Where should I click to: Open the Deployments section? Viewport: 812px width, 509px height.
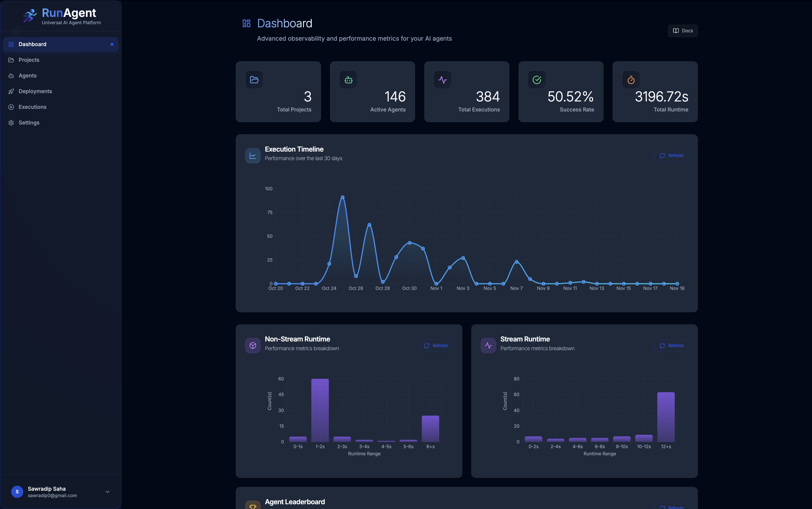click(x=61, y=91)
